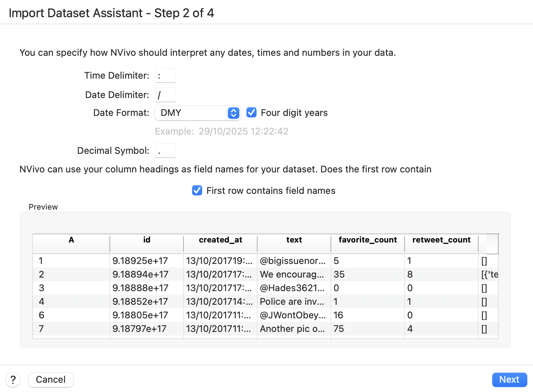533x392 pixels.
Task: Select the preview row starting with @bigissuenor
Action: (x=292, y=261)
